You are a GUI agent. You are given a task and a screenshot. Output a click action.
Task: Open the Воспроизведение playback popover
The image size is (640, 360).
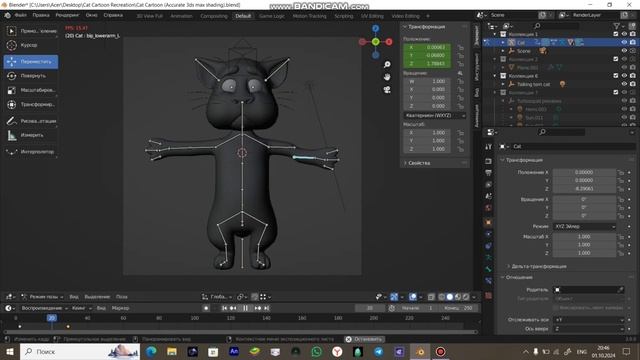click(x=44, y=308)
